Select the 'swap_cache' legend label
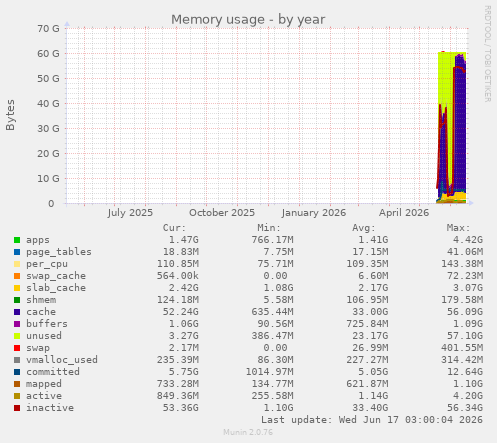Viewport: 497px width, 443px height. [56, 276]
